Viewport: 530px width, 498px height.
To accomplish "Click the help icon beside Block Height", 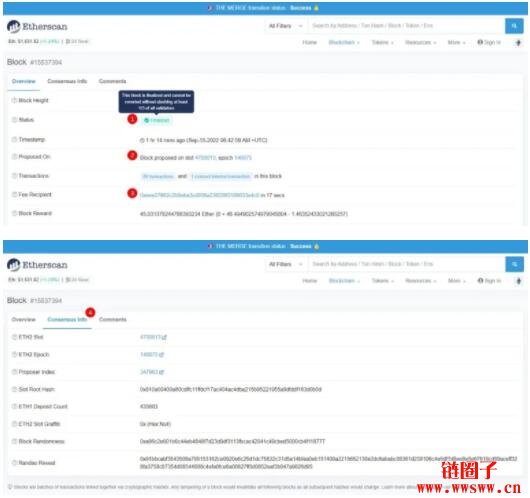I will pos(14,100).
